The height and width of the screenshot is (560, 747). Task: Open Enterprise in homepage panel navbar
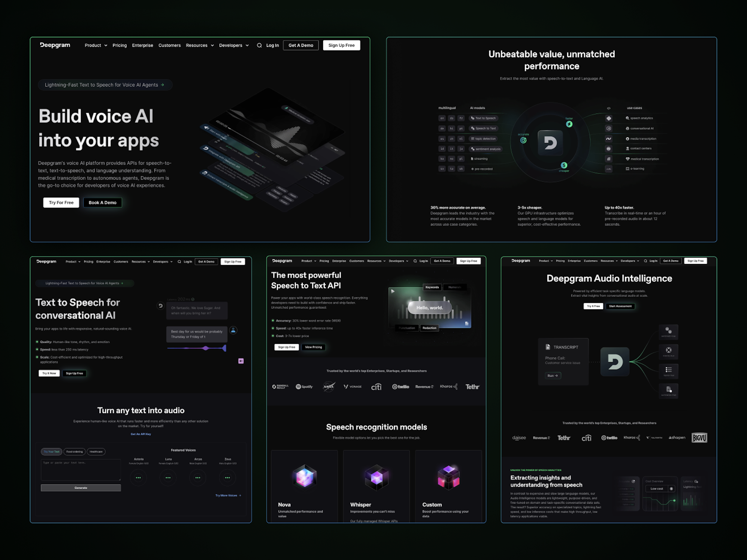142,46
